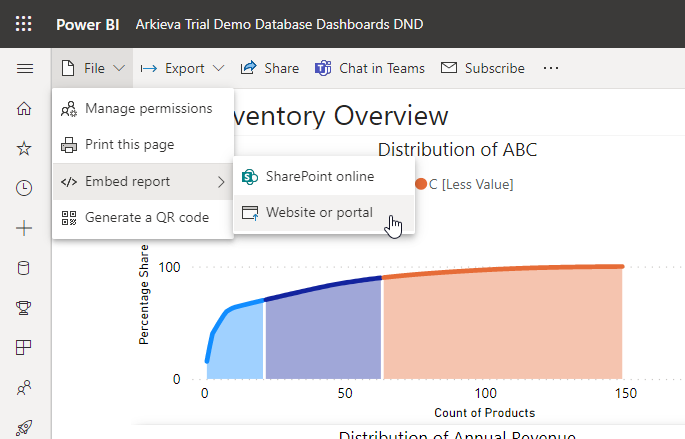Select Embed report menu item

(x=143, y=182)
